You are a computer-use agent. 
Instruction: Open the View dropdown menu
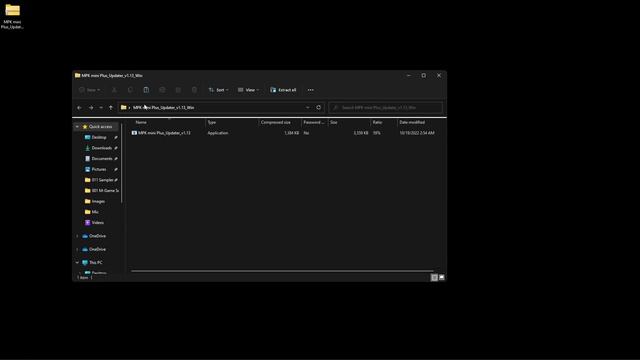[248, 90]
